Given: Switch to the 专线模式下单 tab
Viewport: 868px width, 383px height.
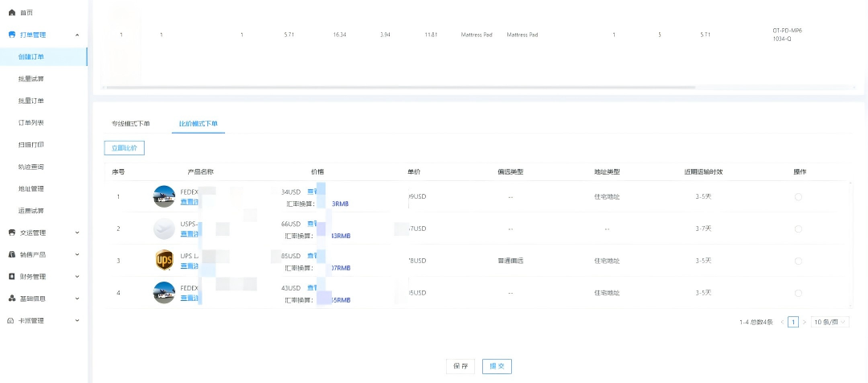Looking at the screenshot, I should 131,123.
